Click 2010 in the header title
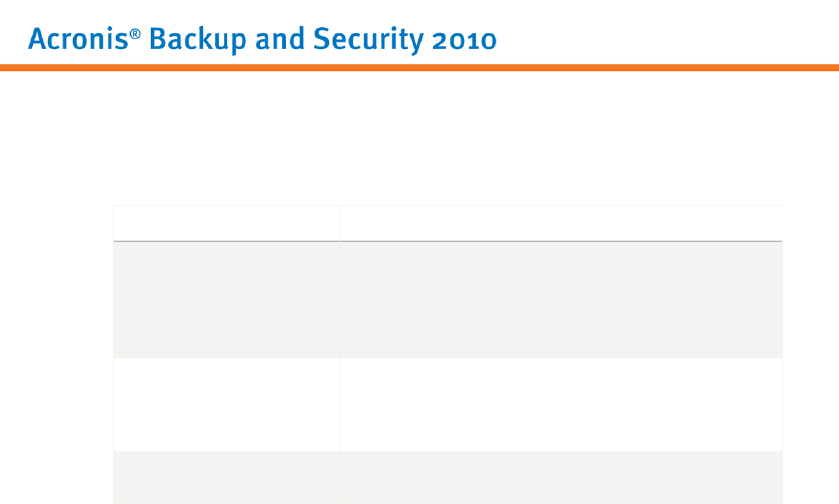This screenshot has width=839, height=504. tap(464, 40)
